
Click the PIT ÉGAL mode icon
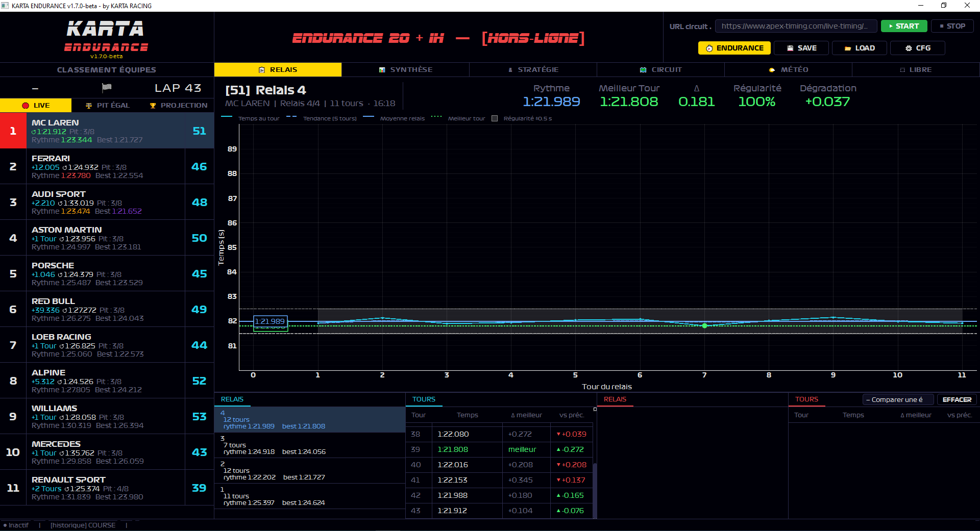(89, 106)
